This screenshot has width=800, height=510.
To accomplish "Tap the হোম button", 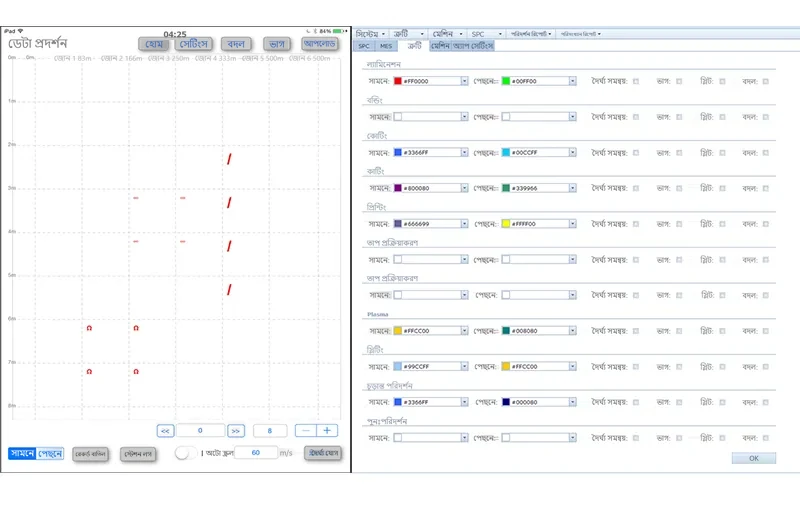I will pos(154,44).
